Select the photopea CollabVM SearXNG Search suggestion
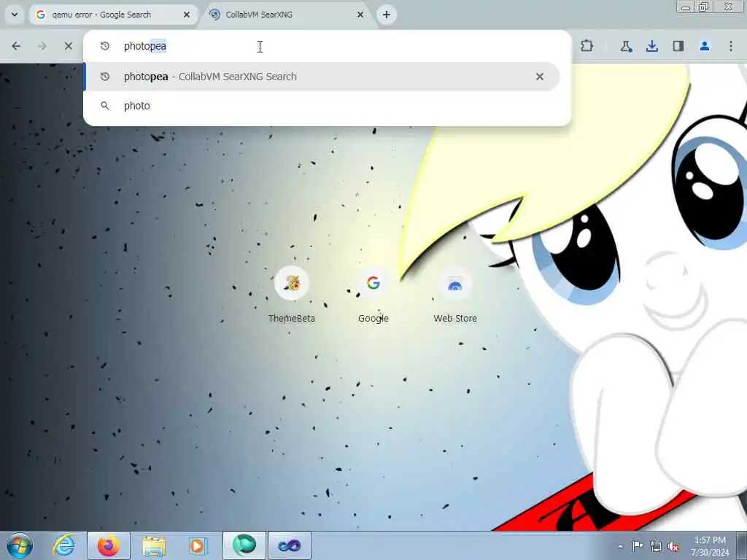The height and width of the screenshot is (560, 747). 322,77
